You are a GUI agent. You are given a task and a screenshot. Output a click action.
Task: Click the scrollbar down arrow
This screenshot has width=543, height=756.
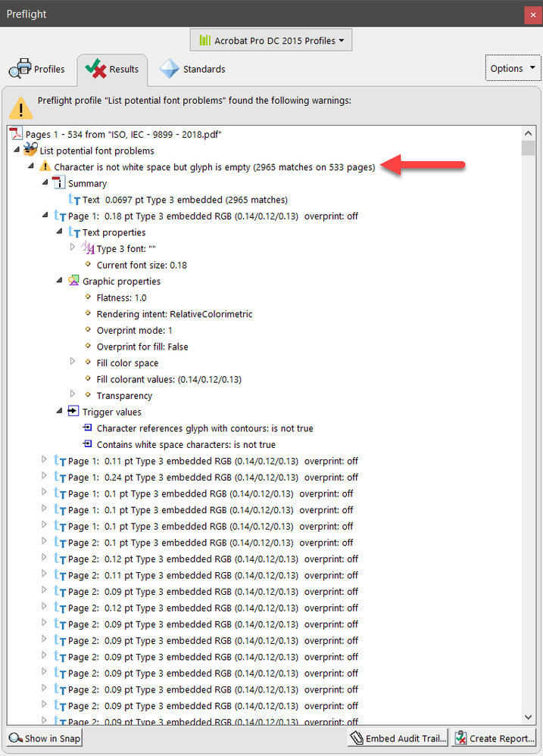click(528, 717)
